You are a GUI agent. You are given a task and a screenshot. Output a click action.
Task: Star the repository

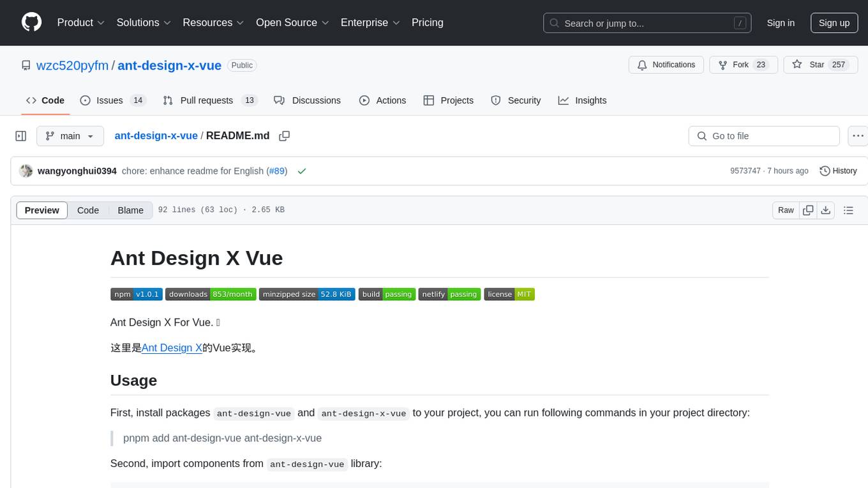pos(819,65)
